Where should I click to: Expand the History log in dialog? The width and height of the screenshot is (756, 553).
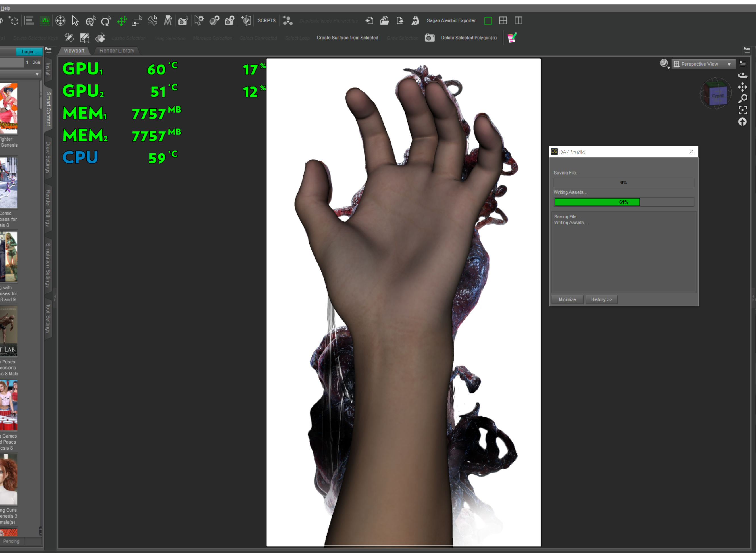pos(601,300)
